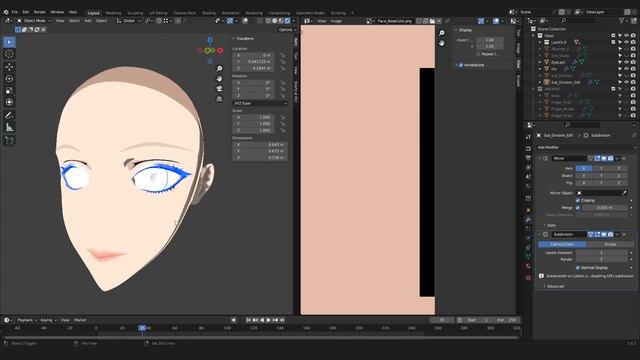Toggle the Clipping checkbox

click(x=578, y=200)
